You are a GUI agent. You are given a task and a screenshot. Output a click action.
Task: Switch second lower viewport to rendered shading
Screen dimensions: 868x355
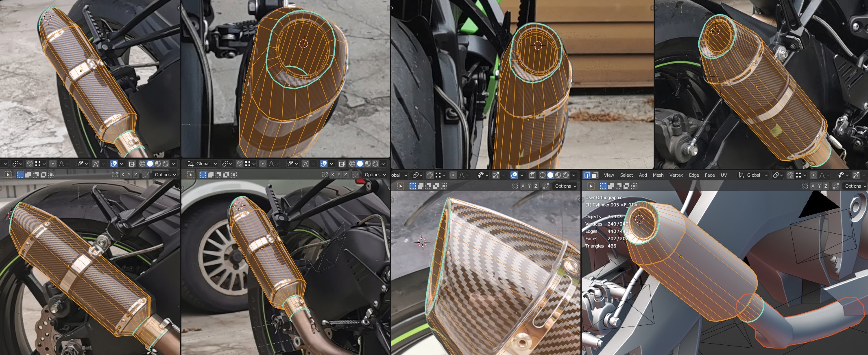[375, 164]
